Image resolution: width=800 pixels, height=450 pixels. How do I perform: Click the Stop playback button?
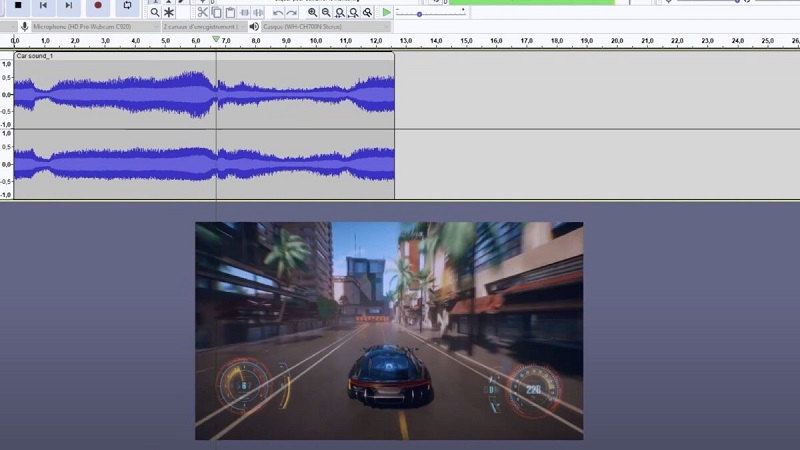click(17, 5)
